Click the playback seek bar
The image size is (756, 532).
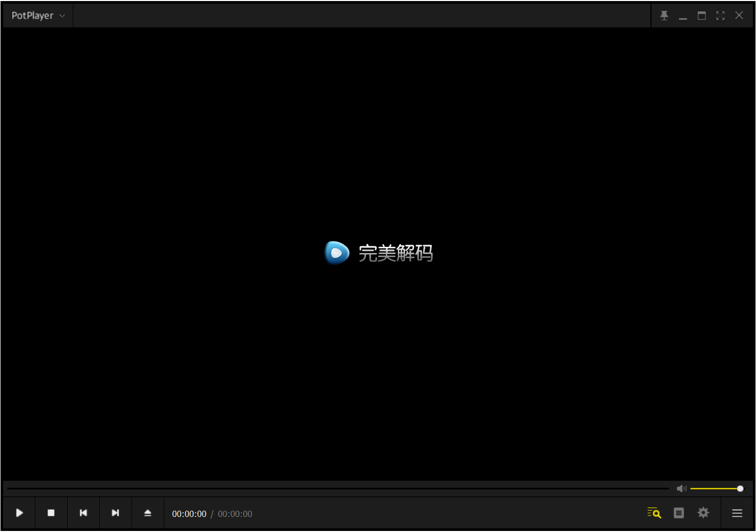[x=338, y=488]
